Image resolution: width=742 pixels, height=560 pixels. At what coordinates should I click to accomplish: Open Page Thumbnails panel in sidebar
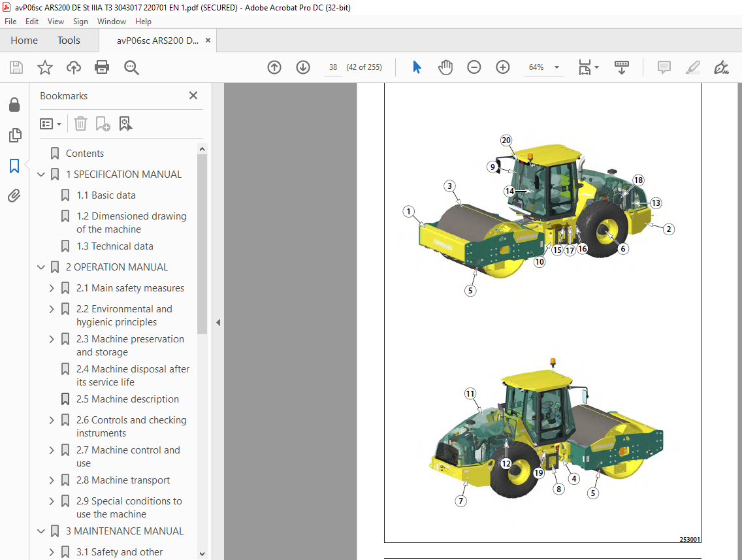[14, 135]
